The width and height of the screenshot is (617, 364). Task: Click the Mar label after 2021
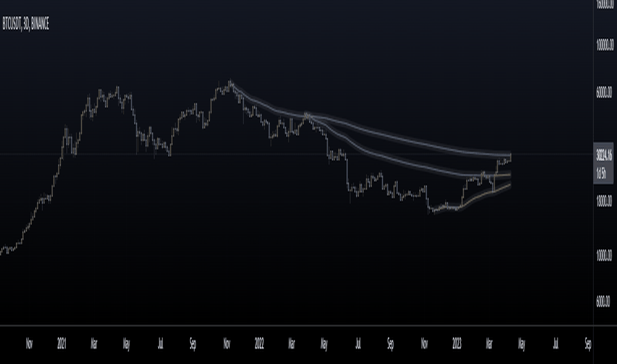point(93,344)
